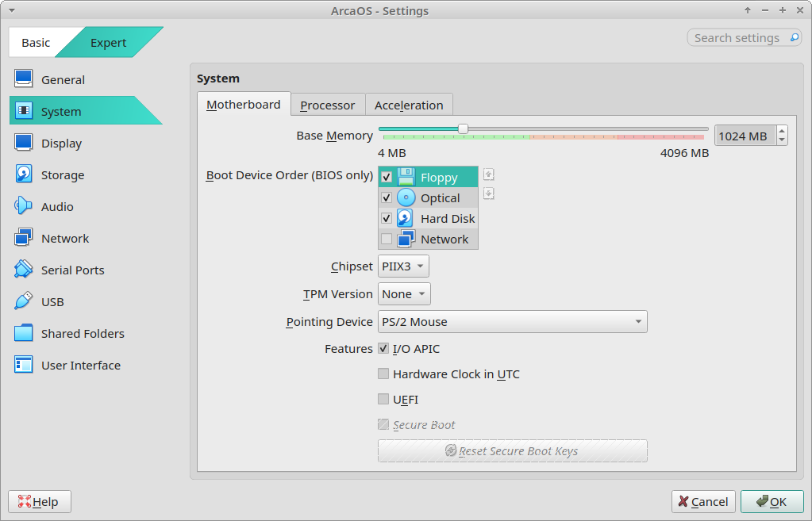Uncheck Hard Disk boot device

(x=387, y=218)
